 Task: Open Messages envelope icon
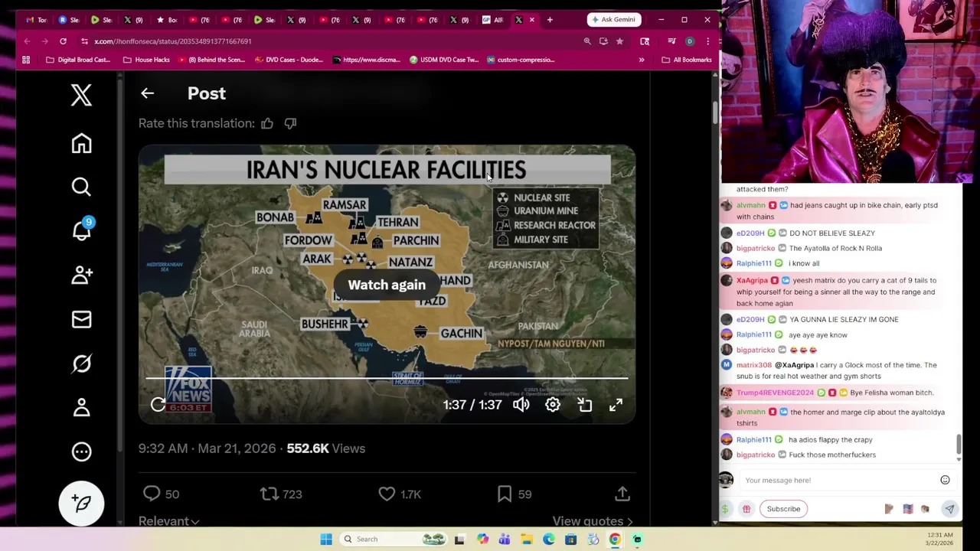pos(81,319)
